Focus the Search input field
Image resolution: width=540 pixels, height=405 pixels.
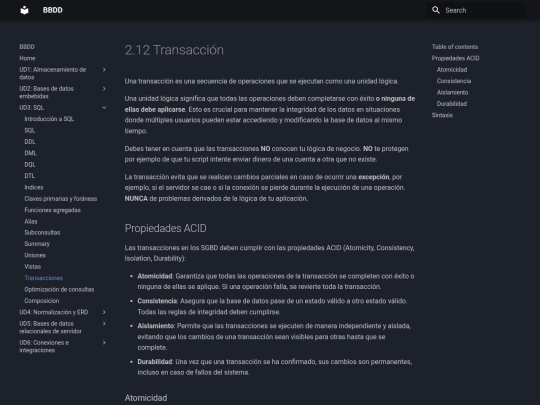476,10
